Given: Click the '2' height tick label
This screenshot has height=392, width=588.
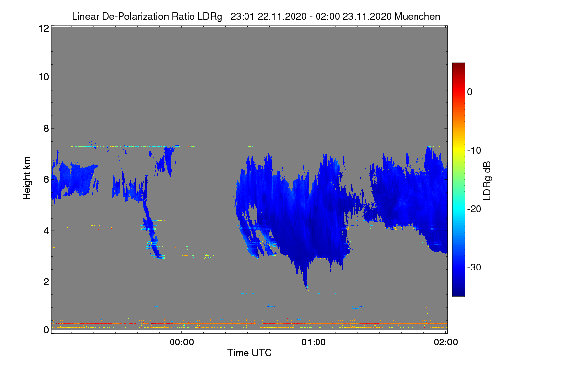Looking at the screenshot, I should [x=45, y=282].
